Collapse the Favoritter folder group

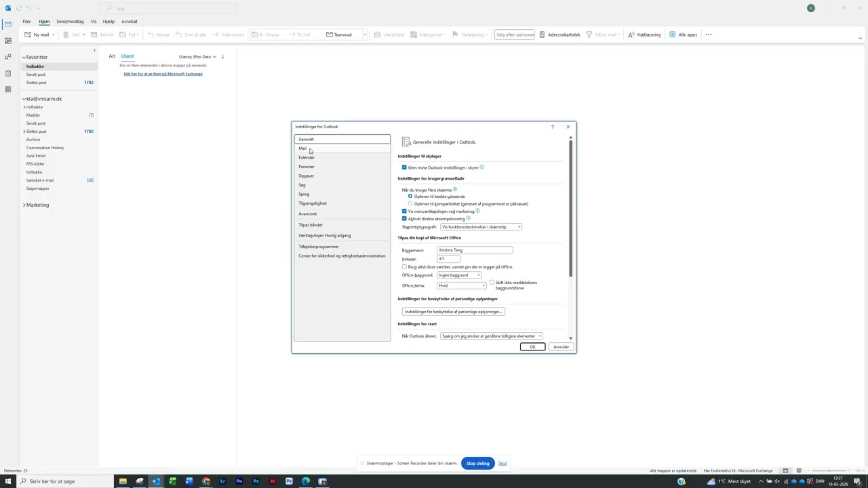coord(23,58)
